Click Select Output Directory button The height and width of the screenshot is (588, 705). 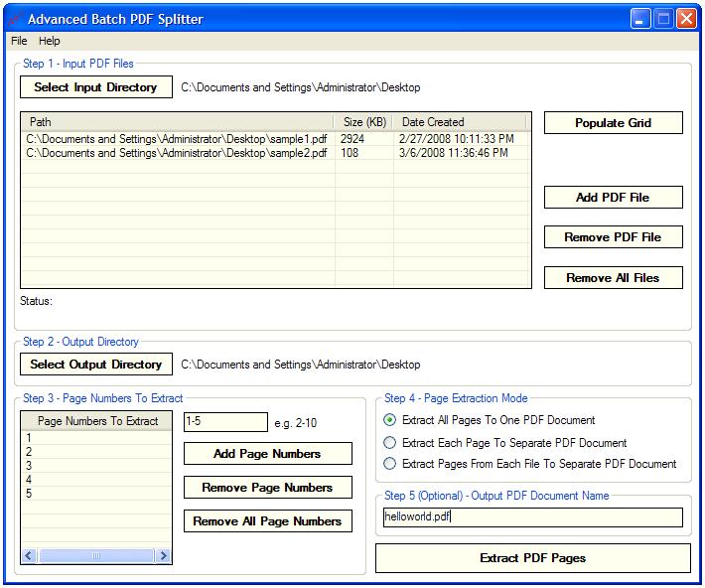(x=95, y=365)
